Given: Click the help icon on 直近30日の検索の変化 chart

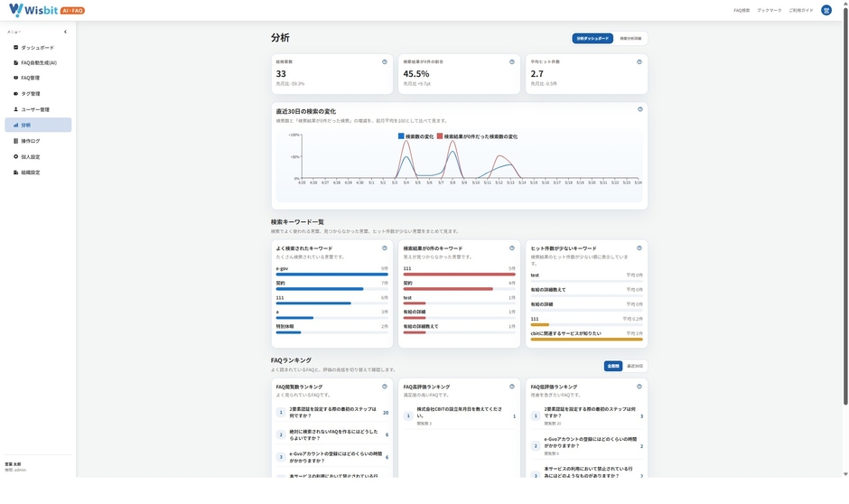Looking at the screenshot, I should pyautogui.click(x=640, y=109).
